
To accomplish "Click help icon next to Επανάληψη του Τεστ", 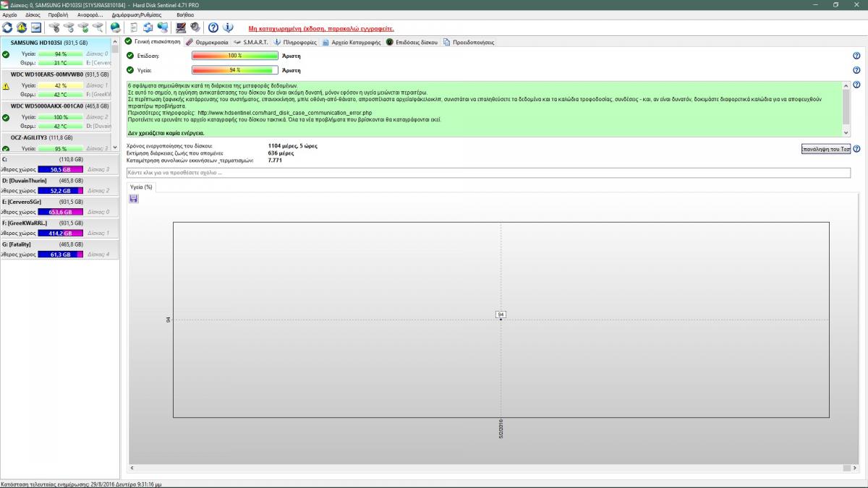I will tap(856, 149).
